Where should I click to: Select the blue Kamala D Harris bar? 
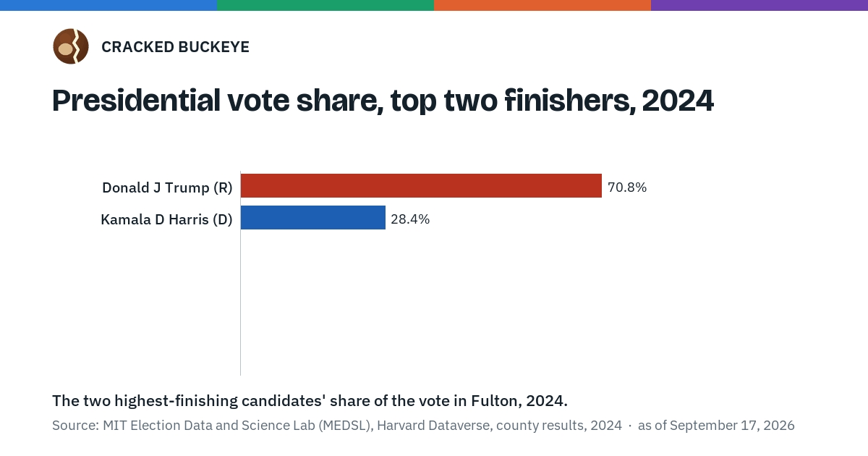click(313, 218)
